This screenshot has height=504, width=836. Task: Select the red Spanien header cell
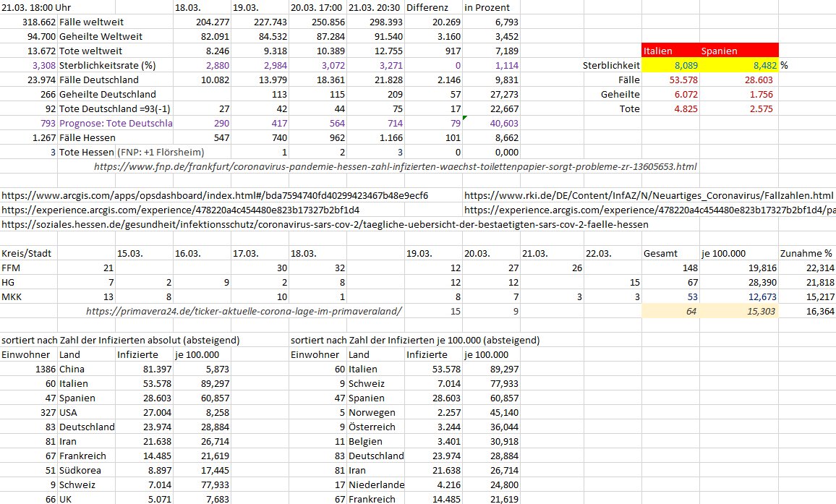click(739, 51)
